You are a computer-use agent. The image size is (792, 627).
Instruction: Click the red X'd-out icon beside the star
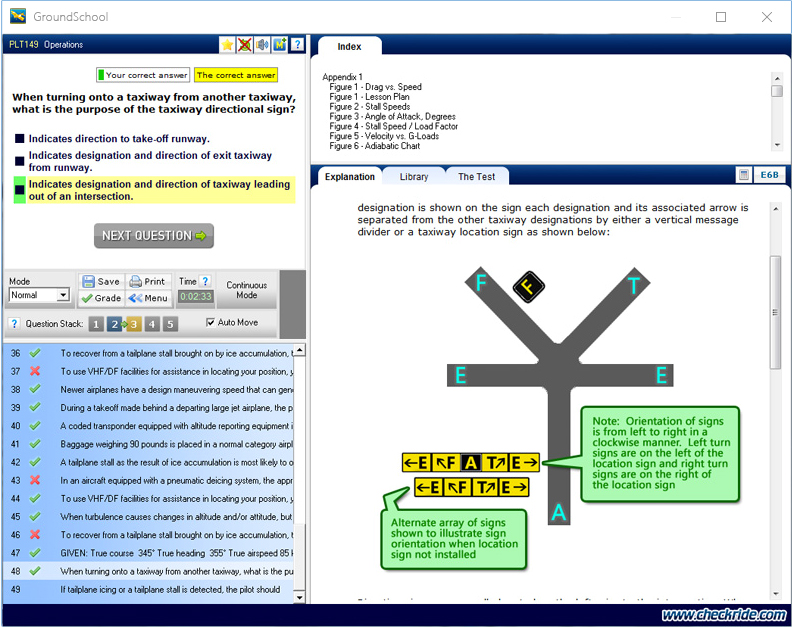(x=245, y=45)
